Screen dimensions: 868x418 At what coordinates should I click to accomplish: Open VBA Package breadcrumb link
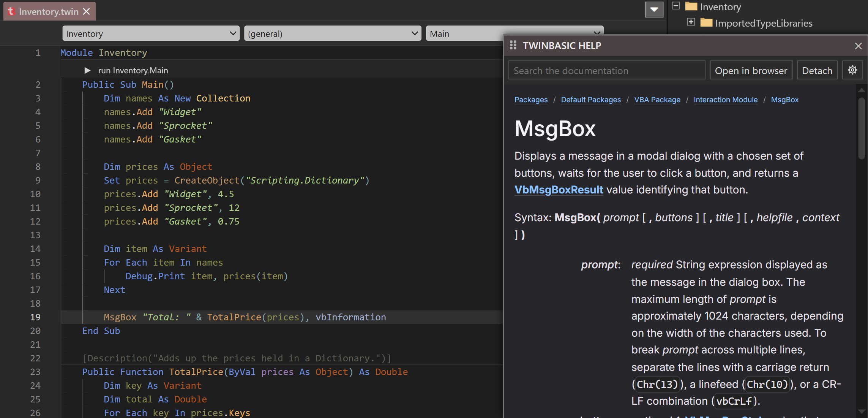coord(657,100)
